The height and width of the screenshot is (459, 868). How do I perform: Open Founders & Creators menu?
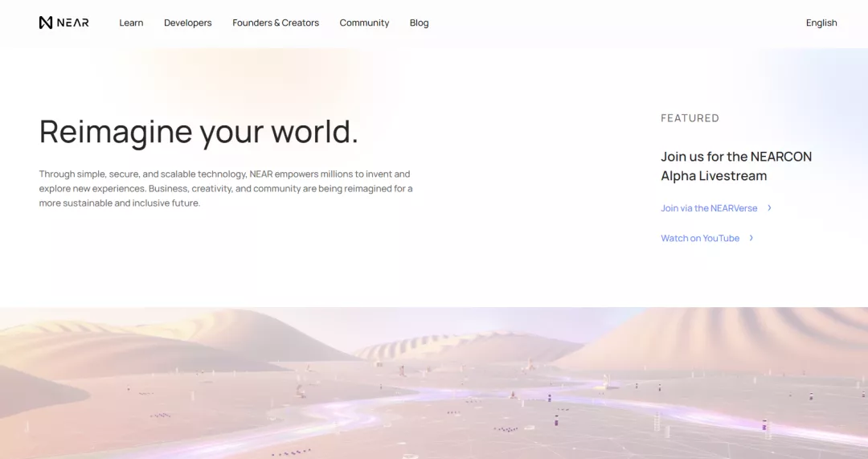coord(276,23)
